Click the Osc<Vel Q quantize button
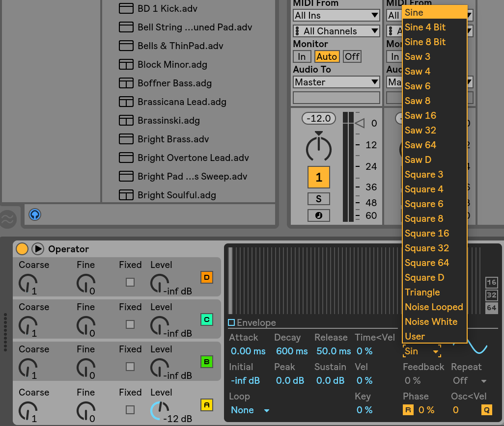Viewport: 504px width, 426px height. [487, 410]
